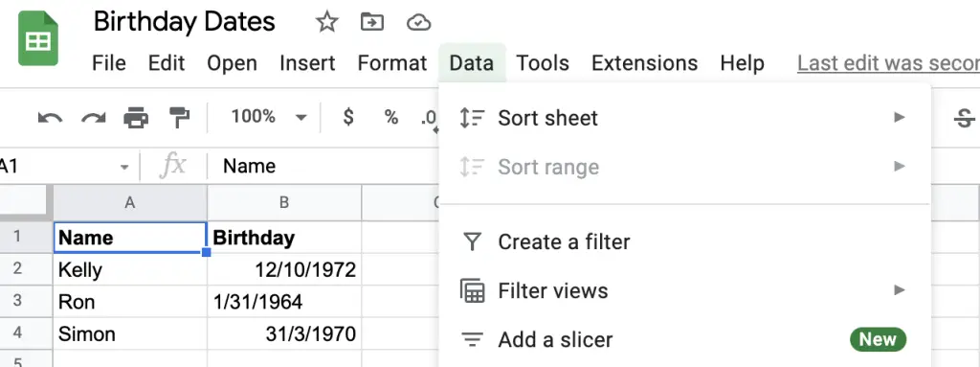Click the undo arrow icon
Screen dimensions: 980x367
[50, 118]
